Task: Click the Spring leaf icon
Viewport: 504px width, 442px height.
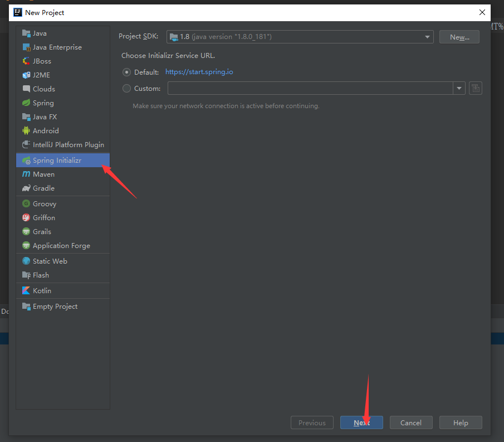Action: pos(26,103)
